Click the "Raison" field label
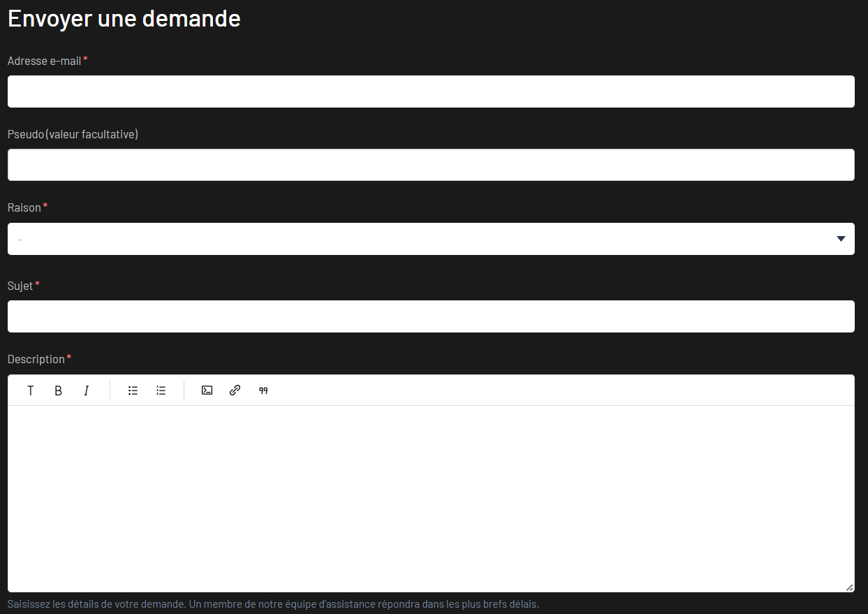This screenshot has width=868, height=614. coord(24,207)
